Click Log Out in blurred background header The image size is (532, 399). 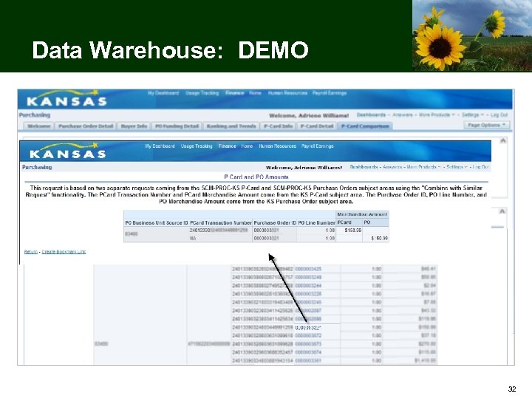click(x=499, y=115)
